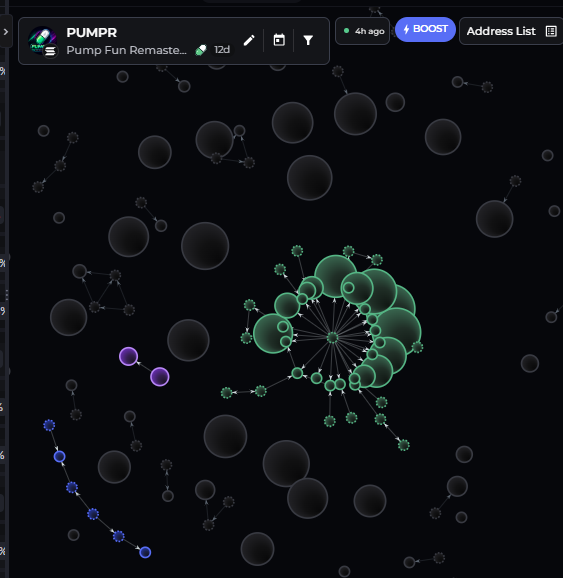563x578 pixels.
Task: Select the purple bubble the arrow points to
Action: pyautogui.click(x=129, y=356)
